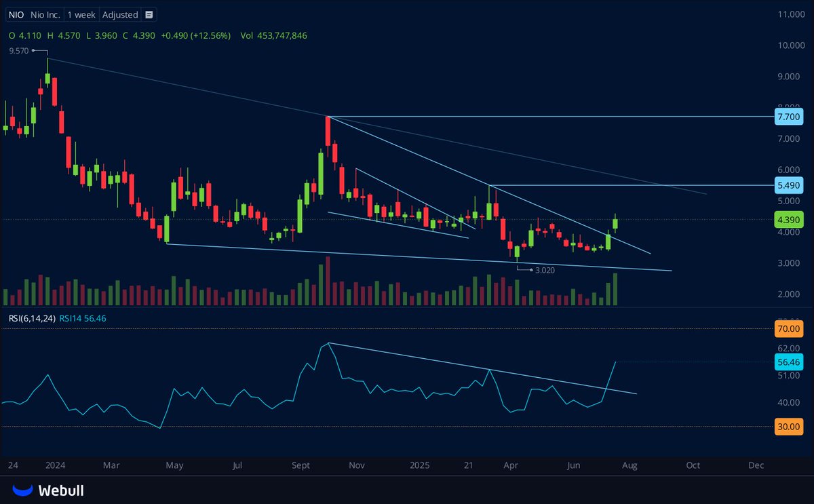Click the Mar date axis label
Screen dimensions: 814x504
111,466
